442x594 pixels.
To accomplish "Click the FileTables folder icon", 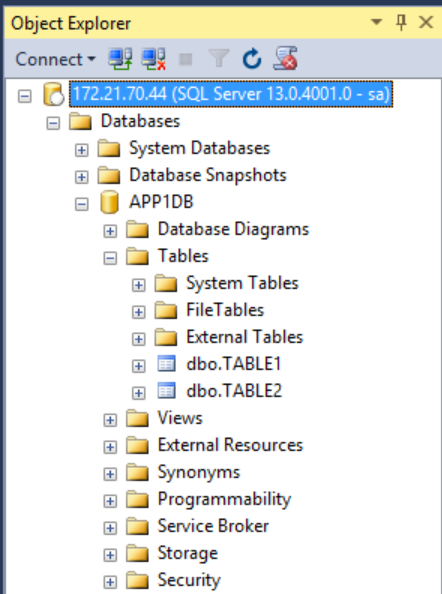I will pos(166,310).
